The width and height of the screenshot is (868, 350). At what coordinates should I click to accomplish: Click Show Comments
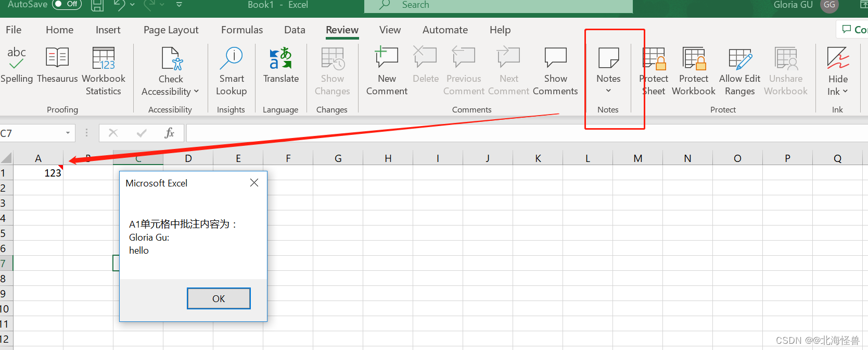[x=555, y=71]
